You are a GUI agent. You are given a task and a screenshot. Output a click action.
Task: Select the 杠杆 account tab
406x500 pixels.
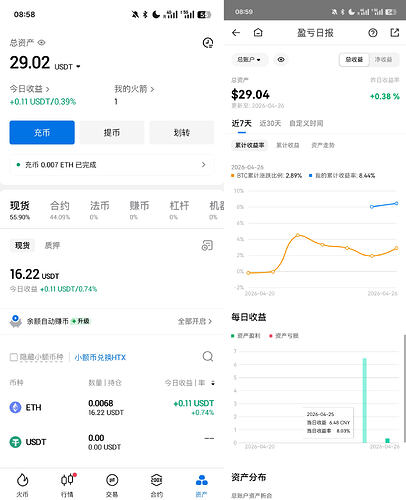[x=179, y=210]
